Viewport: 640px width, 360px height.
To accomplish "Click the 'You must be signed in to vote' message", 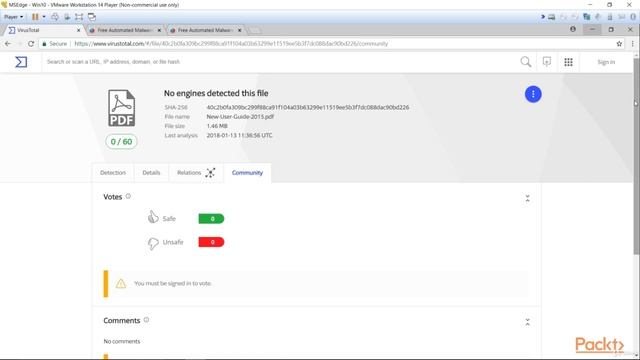I will pos(173,283).
